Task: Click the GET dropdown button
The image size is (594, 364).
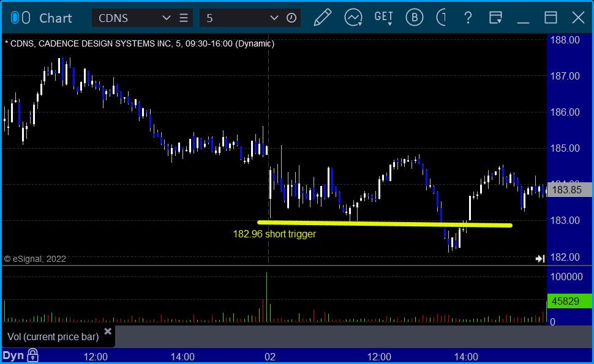Action: click(x=383, y=17)
